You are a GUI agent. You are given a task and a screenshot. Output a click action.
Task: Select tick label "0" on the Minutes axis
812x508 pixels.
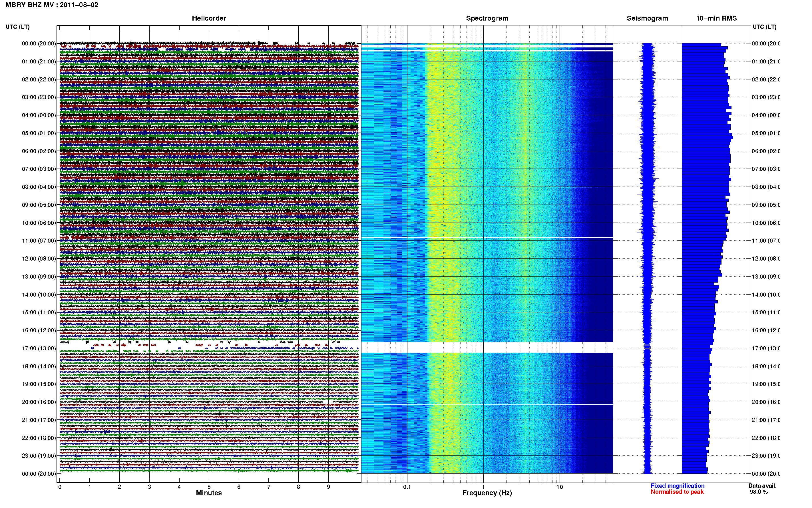coord(60,487)
